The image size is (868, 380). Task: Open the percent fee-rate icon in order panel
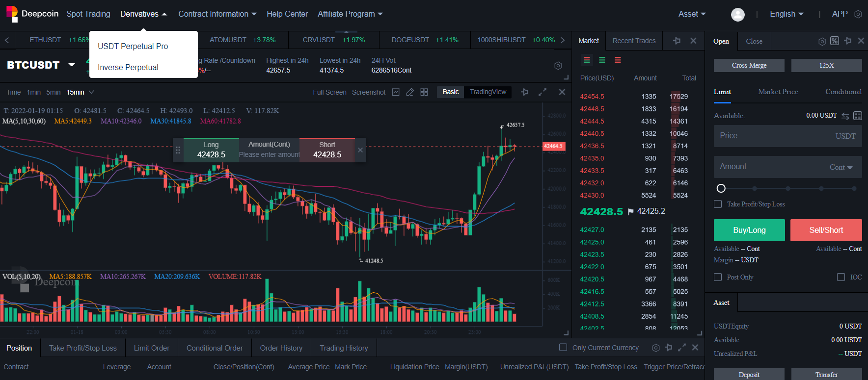click(x=835, y=41)
